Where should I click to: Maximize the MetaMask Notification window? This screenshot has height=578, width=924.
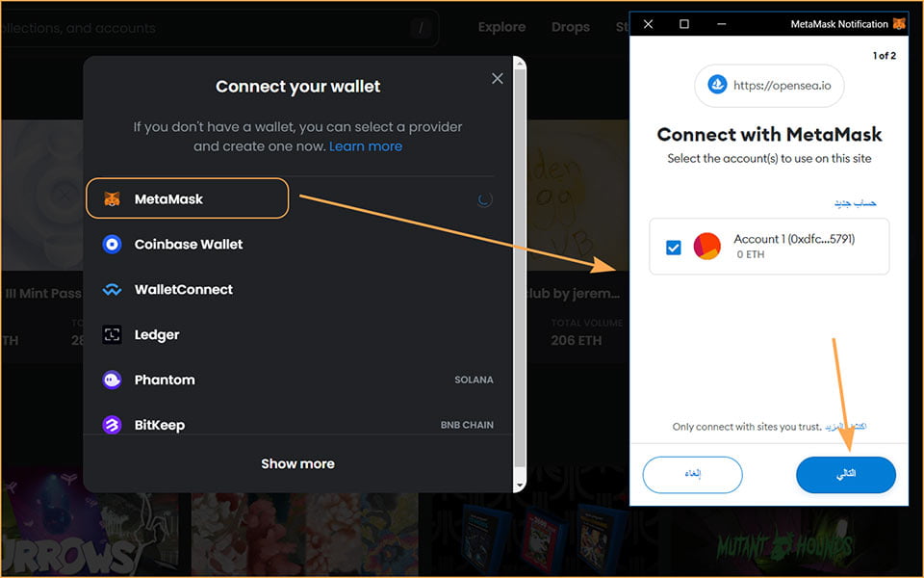[684, 23]
